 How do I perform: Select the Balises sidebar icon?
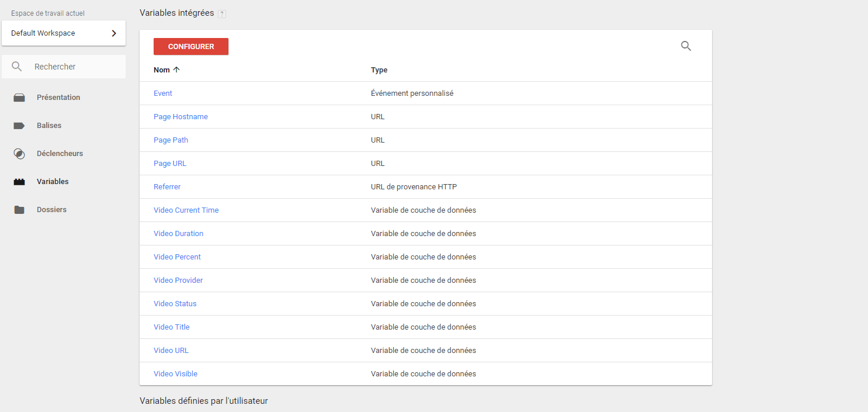19,125
